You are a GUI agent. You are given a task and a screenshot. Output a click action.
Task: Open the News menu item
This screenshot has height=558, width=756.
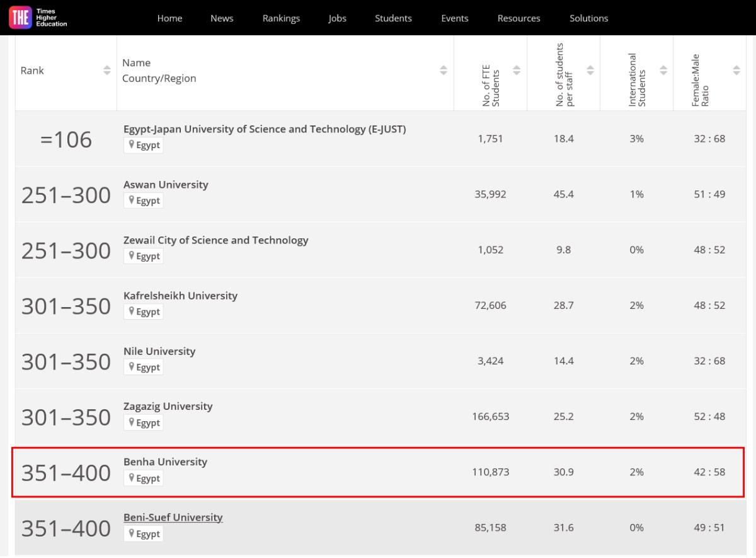click(222, 18)
